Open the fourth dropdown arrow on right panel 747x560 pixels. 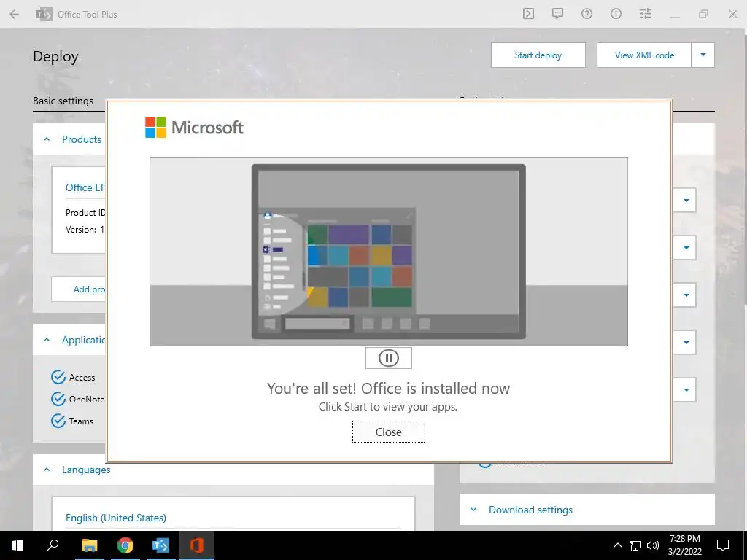click(686, 342)
